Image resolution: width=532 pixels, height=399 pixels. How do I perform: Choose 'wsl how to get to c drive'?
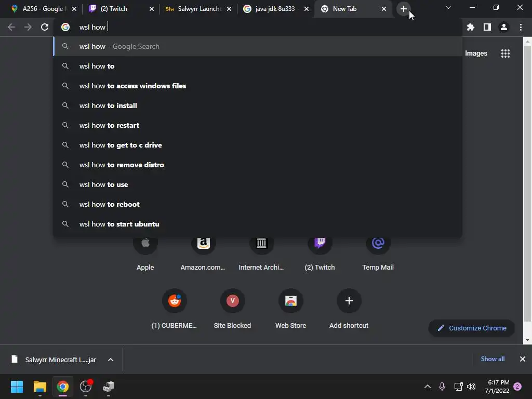pos(258,145)
